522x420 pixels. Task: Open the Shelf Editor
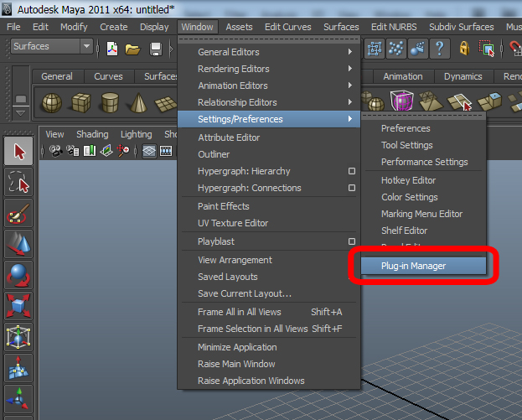pos(423,231)
